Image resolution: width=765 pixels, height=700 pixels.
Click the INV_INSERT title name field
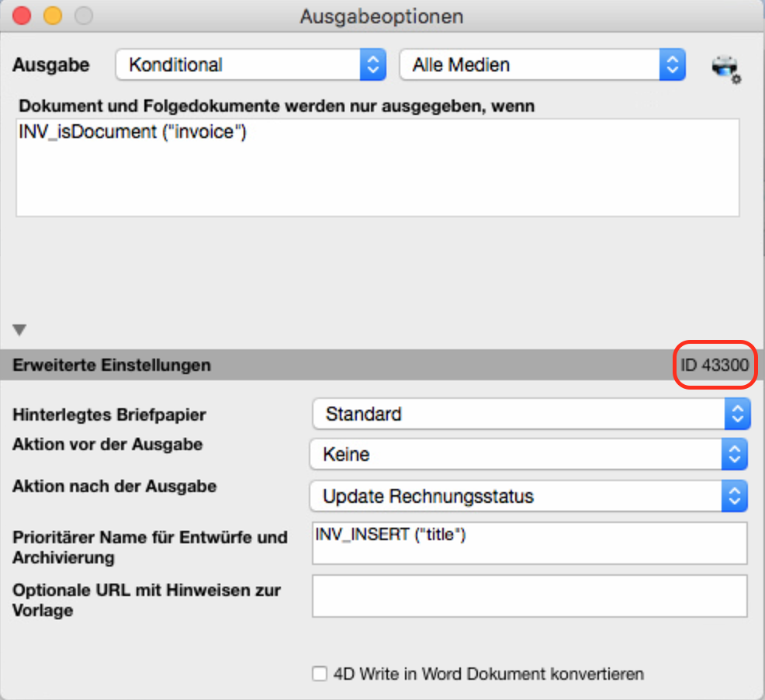coord(529,542)
